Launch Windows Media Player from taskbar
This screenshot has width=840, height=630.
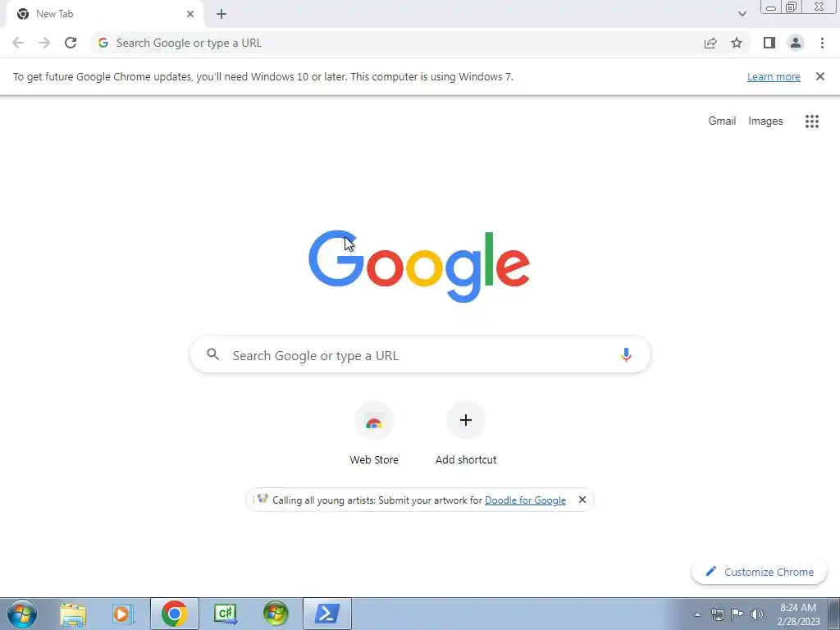(123, 614)
